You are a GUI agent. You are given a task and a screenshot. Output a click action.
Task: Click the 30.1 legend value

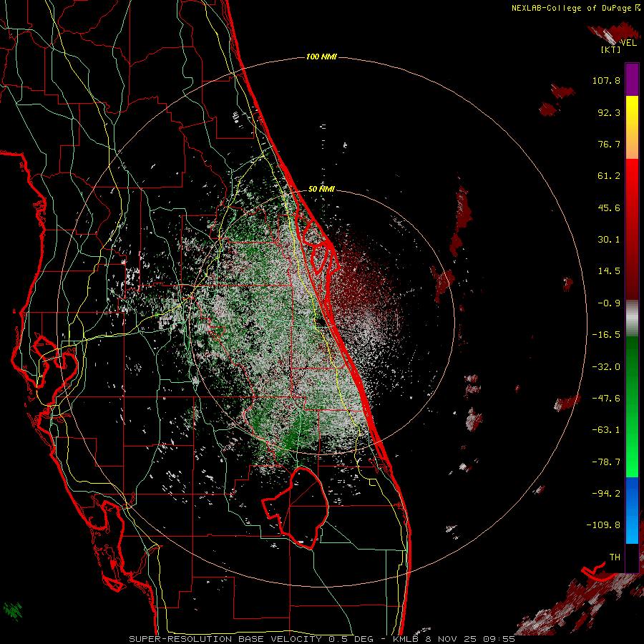click(x=609, y=240)
